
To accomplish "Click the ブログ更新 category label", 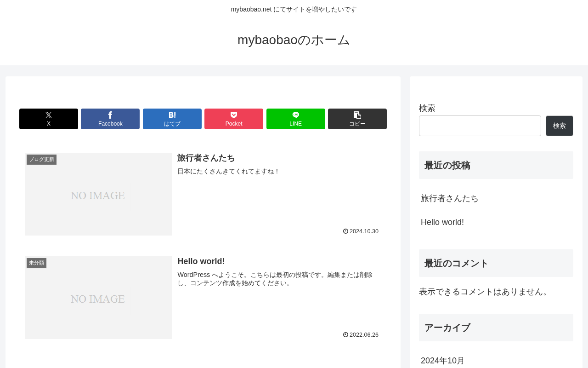I will click(x=41, y=160).
